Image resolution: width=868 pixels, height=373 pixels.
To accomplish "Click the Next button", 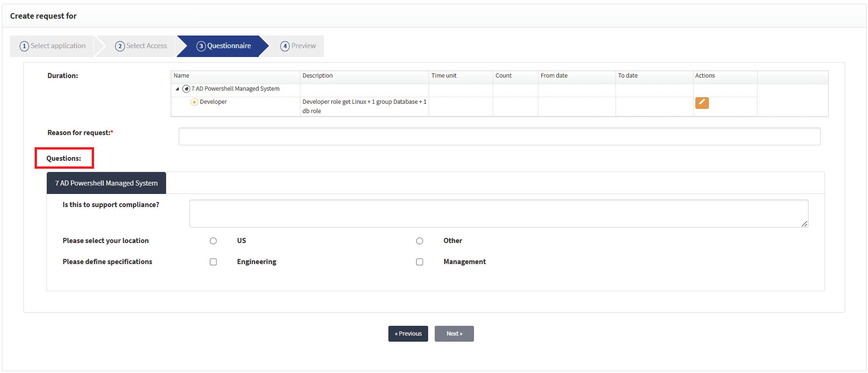I will [x=454, y=334].
